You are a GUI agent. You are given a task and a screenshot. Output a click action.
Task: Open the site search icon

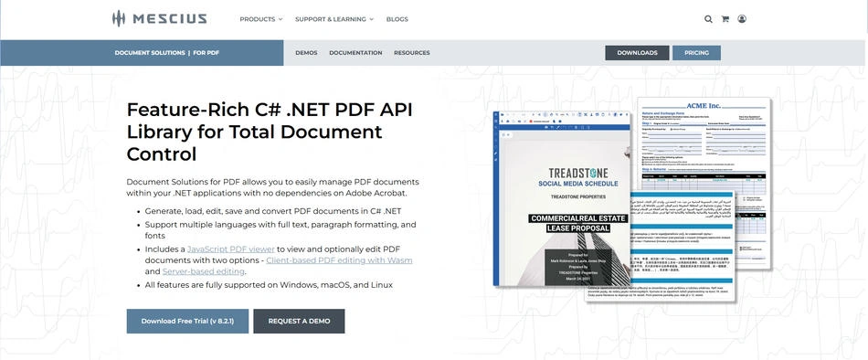coord(708,19)
